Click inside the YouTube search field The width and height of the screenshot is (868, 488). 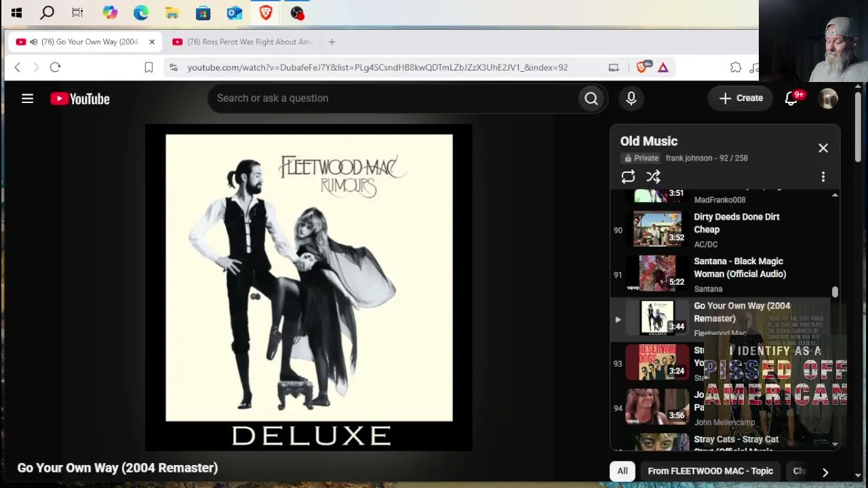393,99
